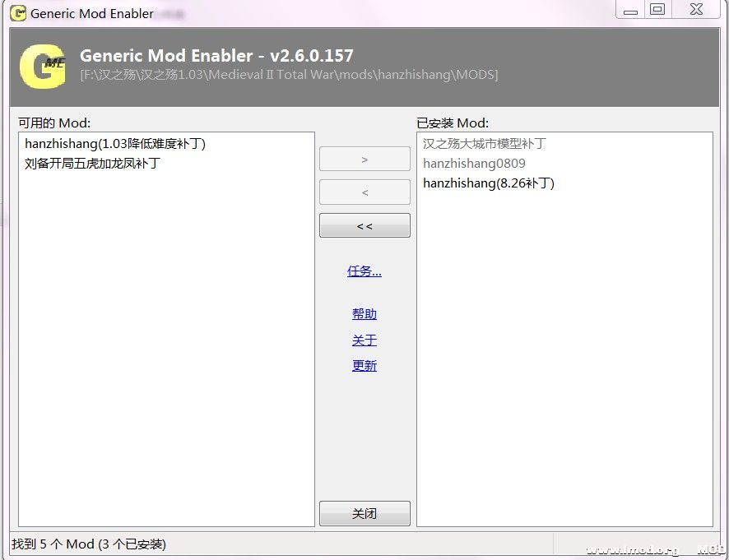The height and width of the screenshot is (560, 729).
Task: Select hanzhishang(1.03降低难度补丁) in available mods
Action: [x=115, y=144]
